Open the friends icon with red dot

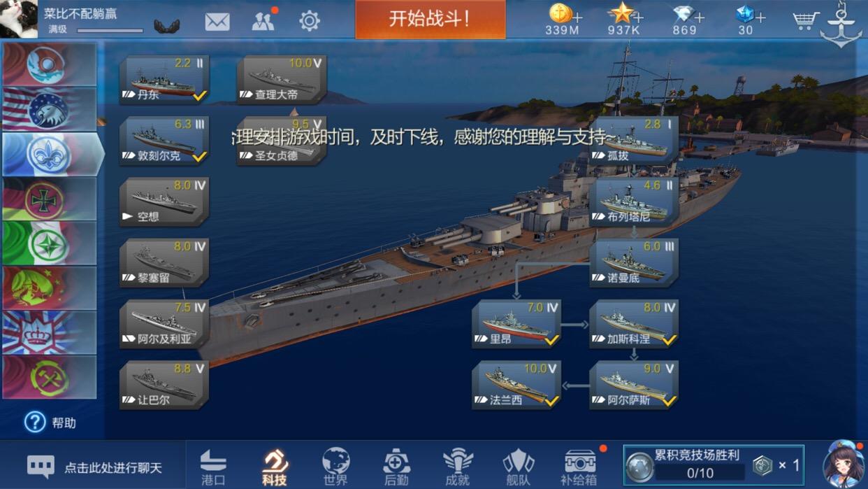point(263,21)
